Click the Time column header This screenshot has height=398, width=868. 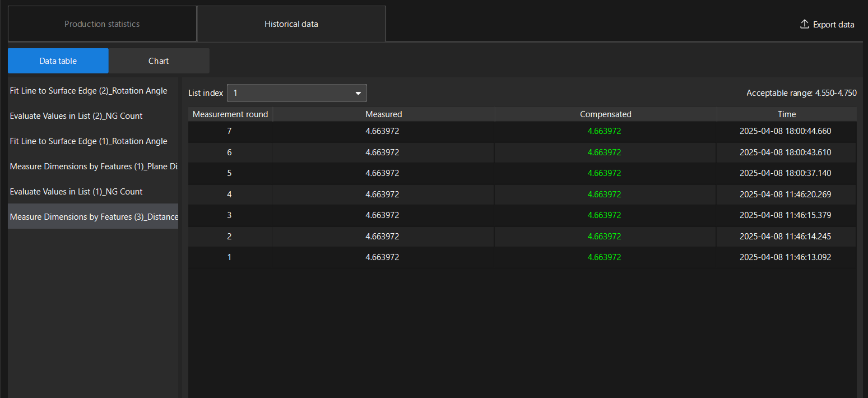click(786, 114)
